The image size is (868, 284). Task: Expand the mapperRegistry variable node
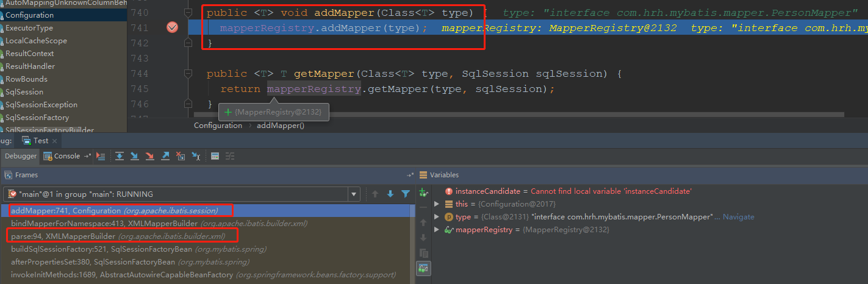pyautogui.click(x=437, y=230)
